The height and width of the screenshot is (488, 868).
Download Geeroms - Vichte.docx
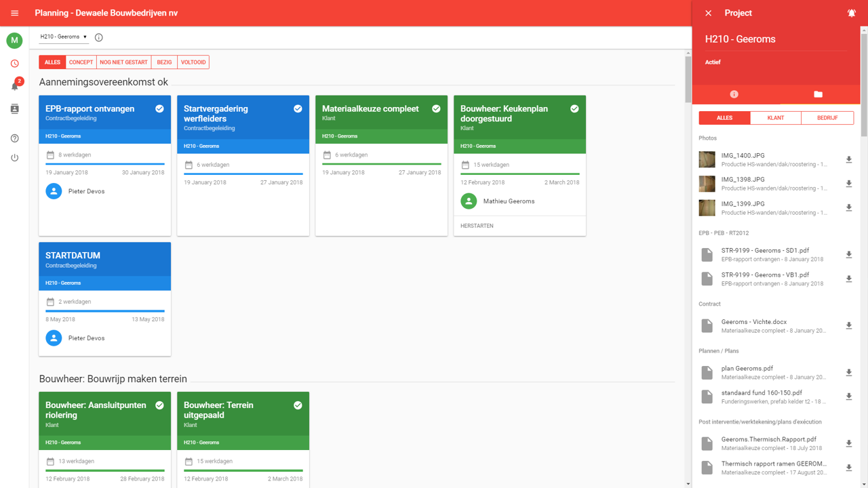click(x=848, y=326)
